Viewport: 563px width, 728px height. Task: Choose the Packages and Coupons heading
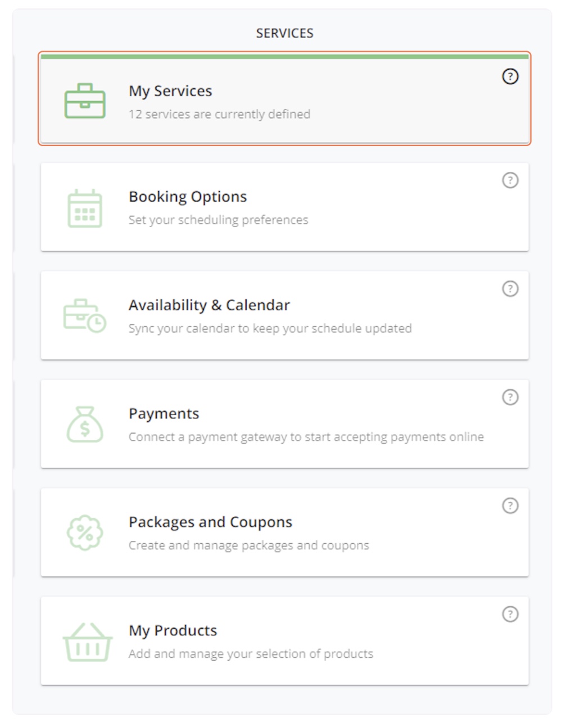pyautogui.click(x=210, y=522)
